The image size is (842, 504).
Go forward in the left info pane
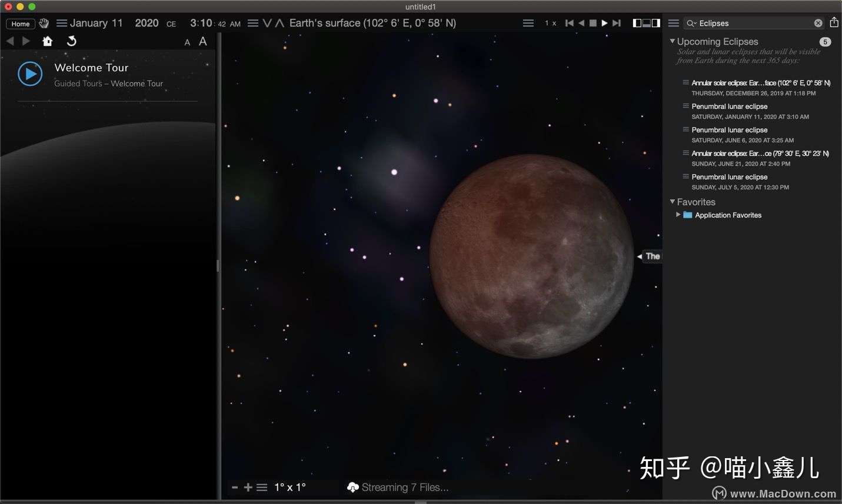tap(26, 41)
